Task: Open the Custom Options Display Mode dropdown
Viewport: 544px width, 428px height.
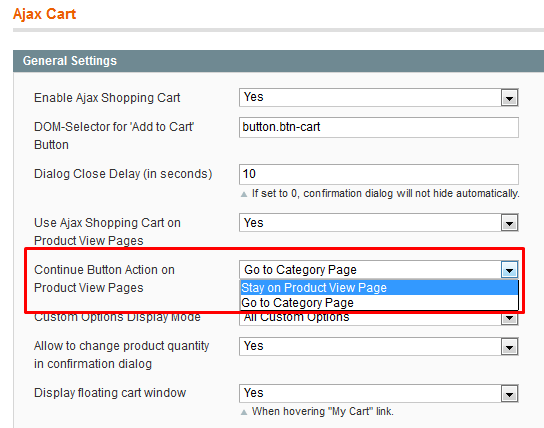Action: point(379,318)
